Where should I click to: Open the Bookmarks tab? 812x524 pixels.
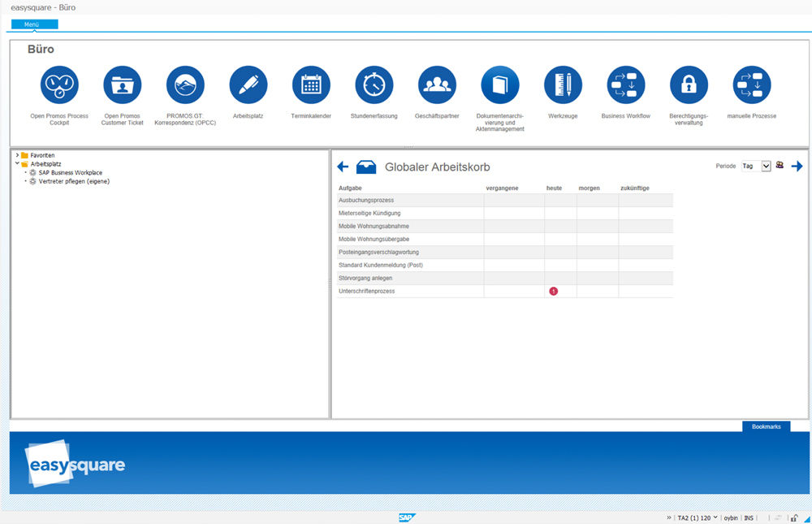click(766, 427)
